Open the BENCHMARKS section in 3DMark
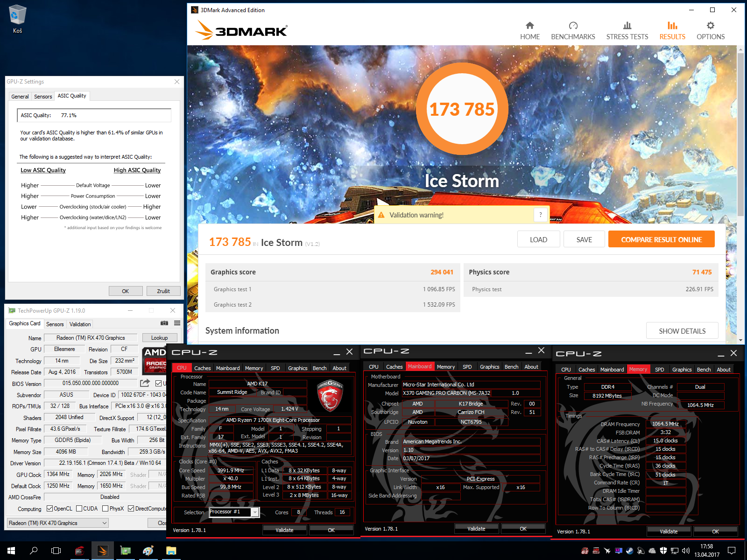747x560 pixels. click(x=573, y=31)
